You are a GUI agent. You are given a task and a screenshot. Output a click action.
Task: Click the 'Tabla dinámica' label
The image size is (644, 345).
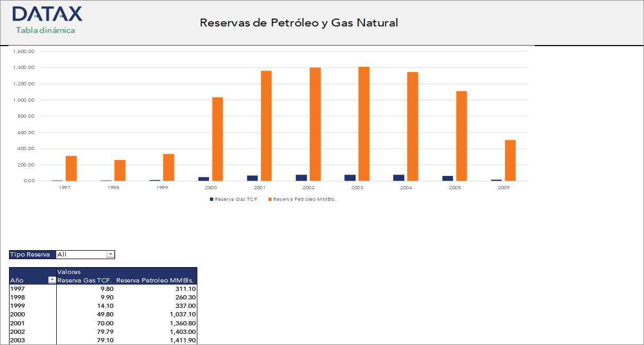click(x=45, y=31)
